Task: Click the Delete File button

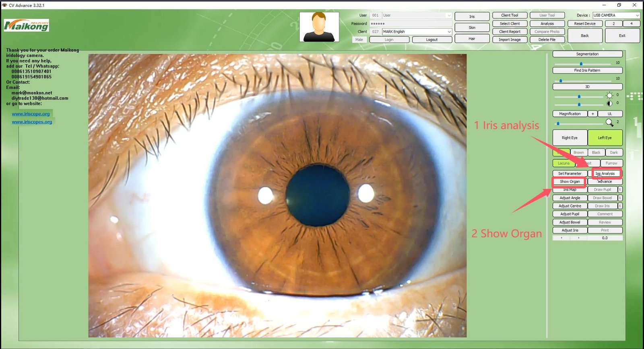Action: (x=547, y=40)
